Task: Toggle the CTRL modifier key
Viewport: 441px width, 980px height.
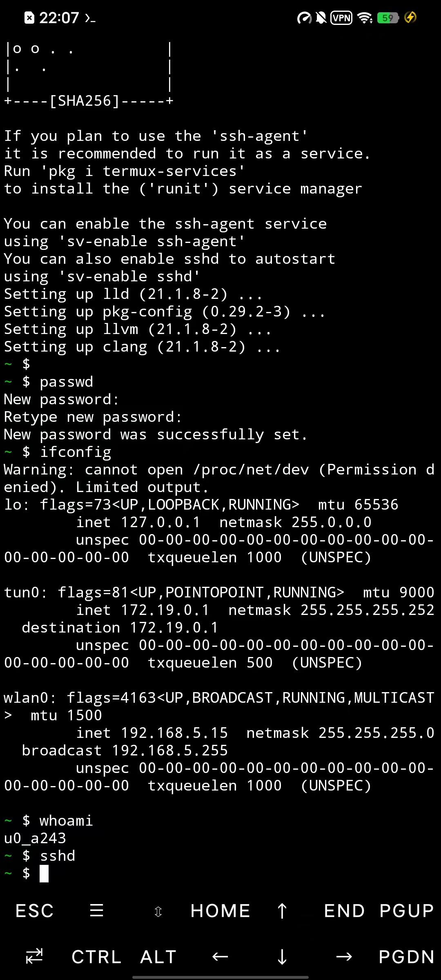Action: tap(97, 957)
